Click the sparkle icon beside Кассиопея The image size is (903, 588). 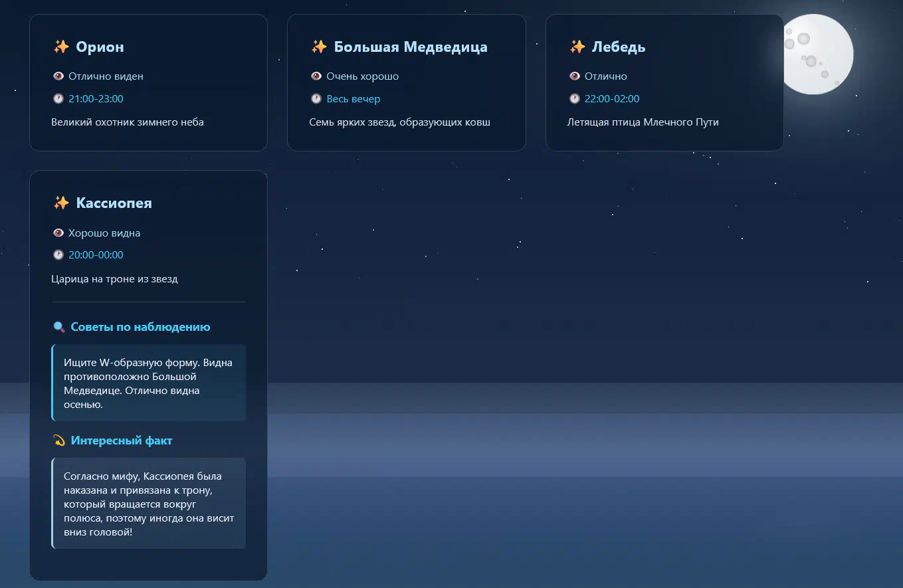pyautogui.click(x=61, y=203)
